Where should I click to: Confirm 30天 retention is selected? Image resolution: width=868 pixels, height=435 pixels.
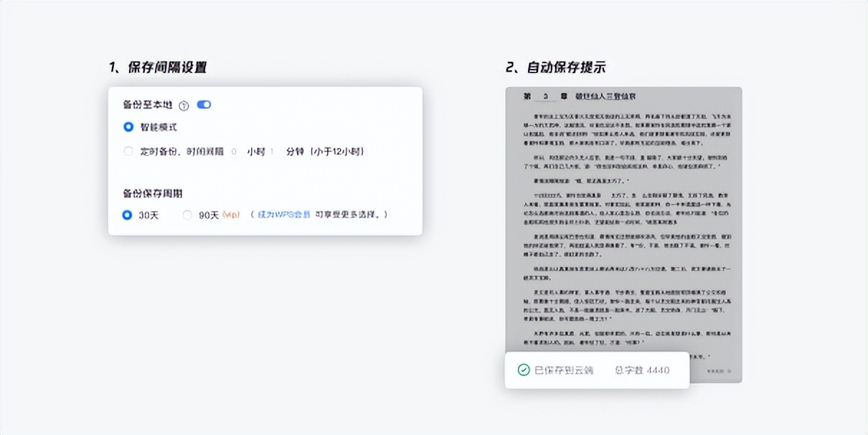click(126, 215)
